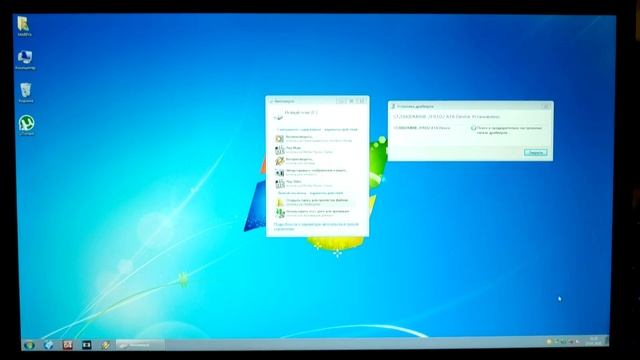640x360 pixels.
Task: Launch the uTorrent desktop shortcut
Action: [x=27, y=124]
